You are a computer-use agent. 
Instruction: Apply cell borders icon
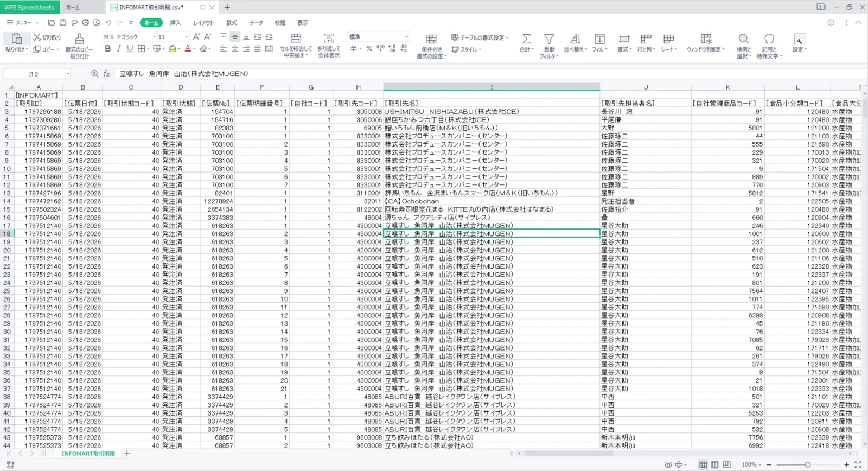[x=141, y=49]
